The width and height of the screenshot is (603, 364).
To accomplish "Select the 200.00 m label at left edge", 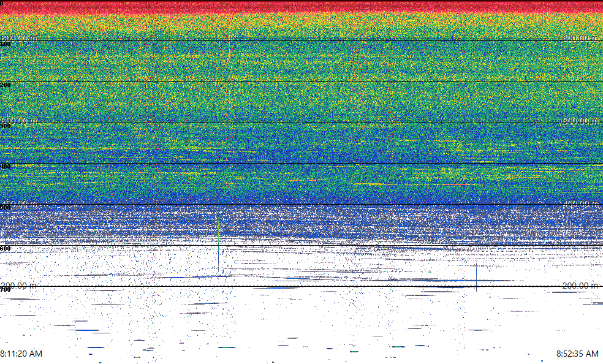I will pyautogui.click(x=18, y=286).
